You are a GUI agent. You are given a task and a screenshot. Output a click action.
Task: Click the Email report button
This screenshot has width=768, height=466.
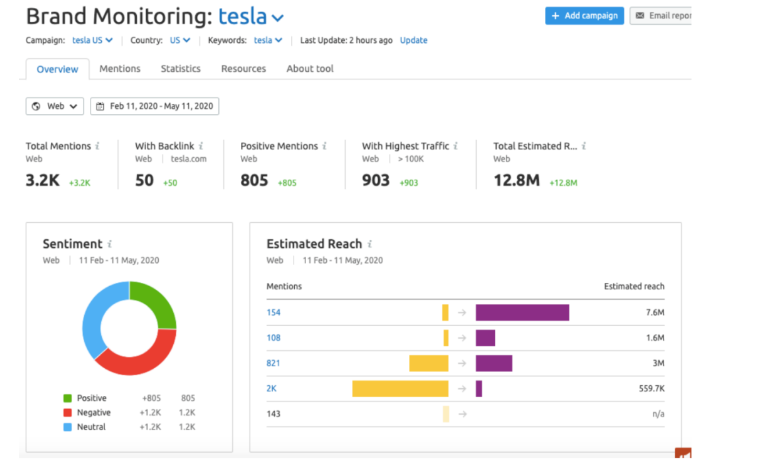[661, 16]
